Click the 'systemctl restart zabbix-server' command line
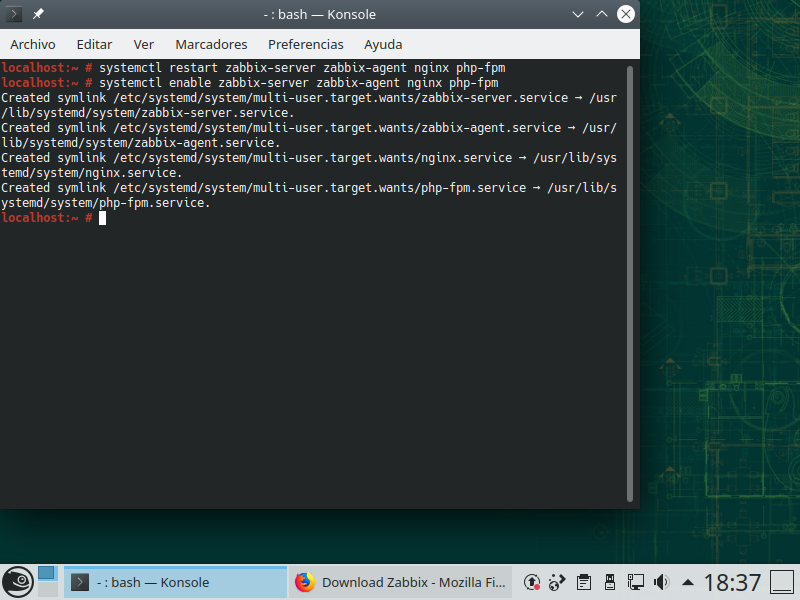 pyautogui.click(x=302, y=68)
